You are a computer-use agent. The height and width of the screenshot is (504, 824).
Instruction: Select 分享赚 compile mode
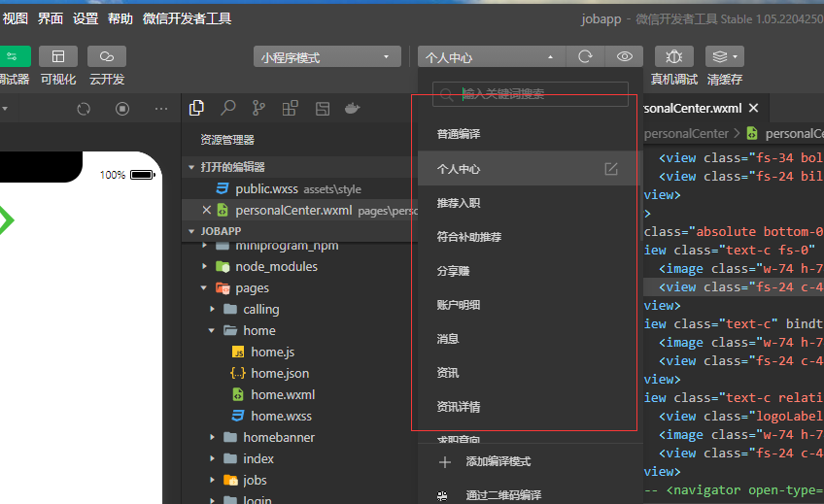click(531, 271)
